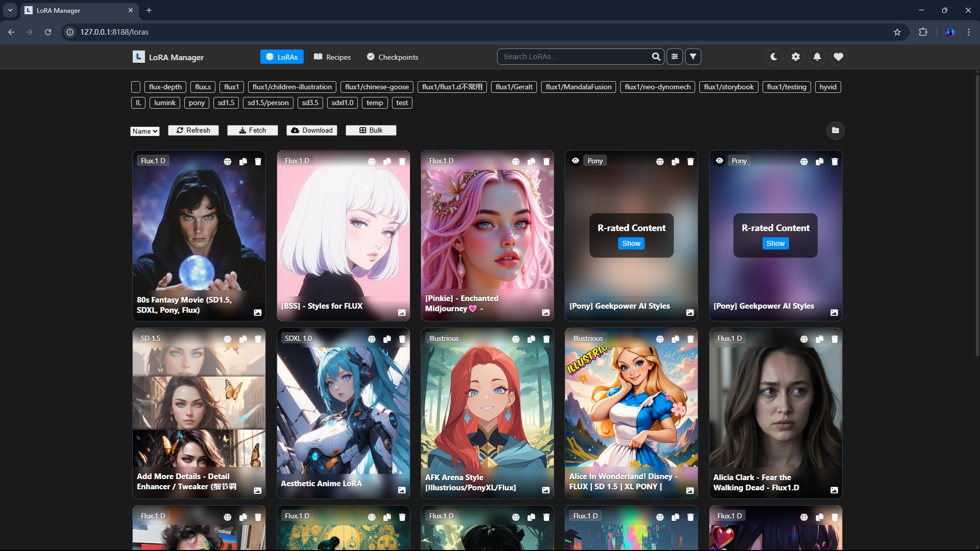Open the filter funnel dropdown
Screen dimensions: 980x551
click(693, 57)
